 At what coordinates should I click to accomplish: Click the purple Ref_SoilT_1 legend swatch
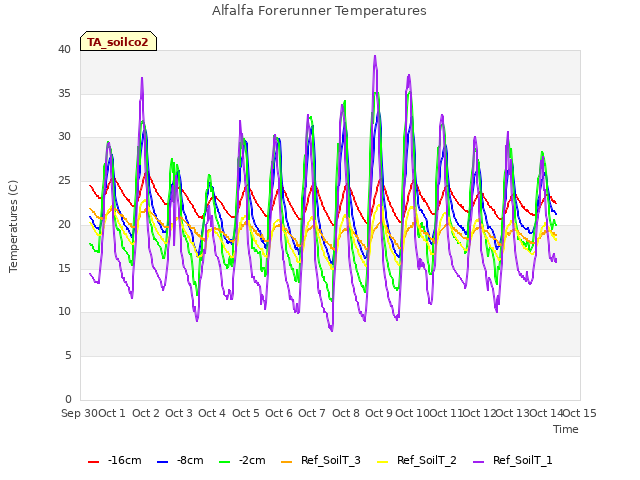click(x=478, y=462)
